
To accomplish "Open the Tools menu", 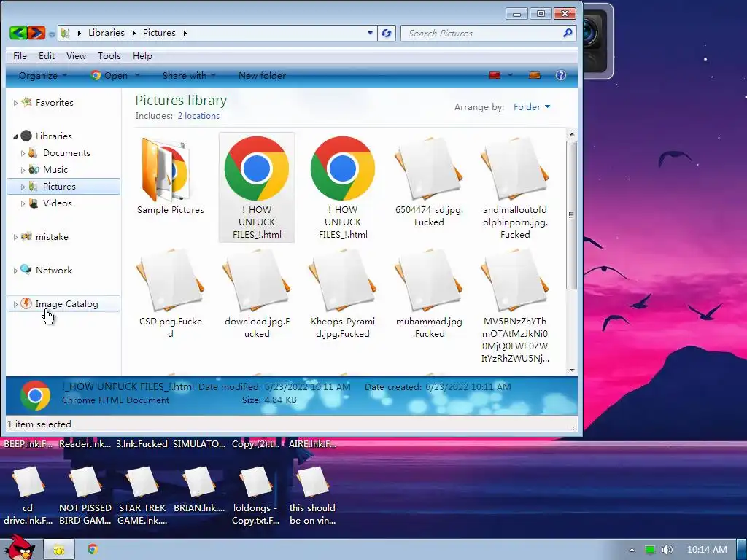I will tap(109, 55).
